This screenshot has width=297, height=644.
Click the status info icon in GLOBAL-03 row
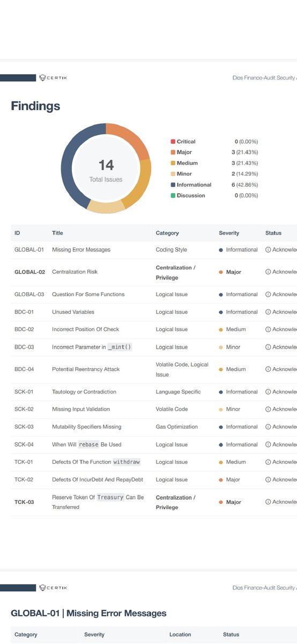[x=268, y=294]
